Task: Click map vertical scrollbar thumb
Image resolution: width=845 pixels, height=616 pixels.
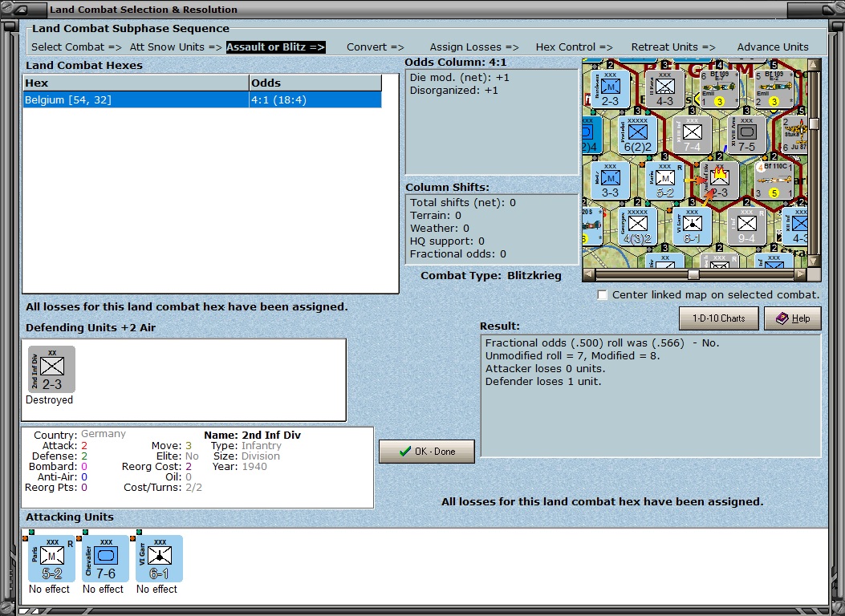Action: [x=814, y=124]
